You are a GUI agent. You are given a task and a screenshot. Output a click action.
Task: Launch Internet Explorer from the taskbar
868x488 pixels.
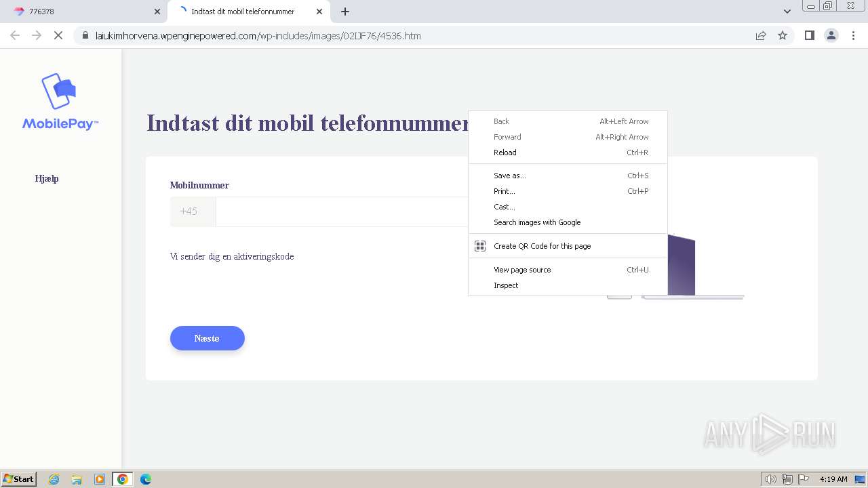click(x=54, y=479)
